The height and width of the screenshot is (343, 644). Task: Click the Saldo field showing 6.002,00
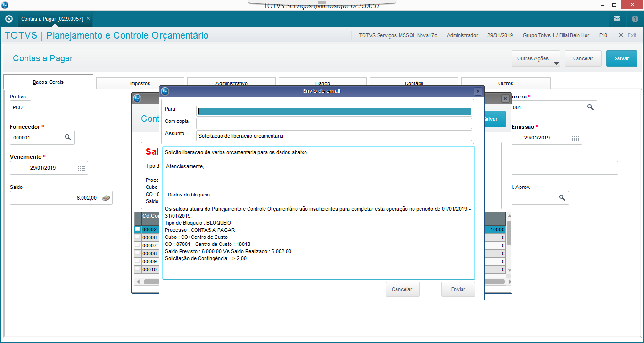[x=61, y=198]
